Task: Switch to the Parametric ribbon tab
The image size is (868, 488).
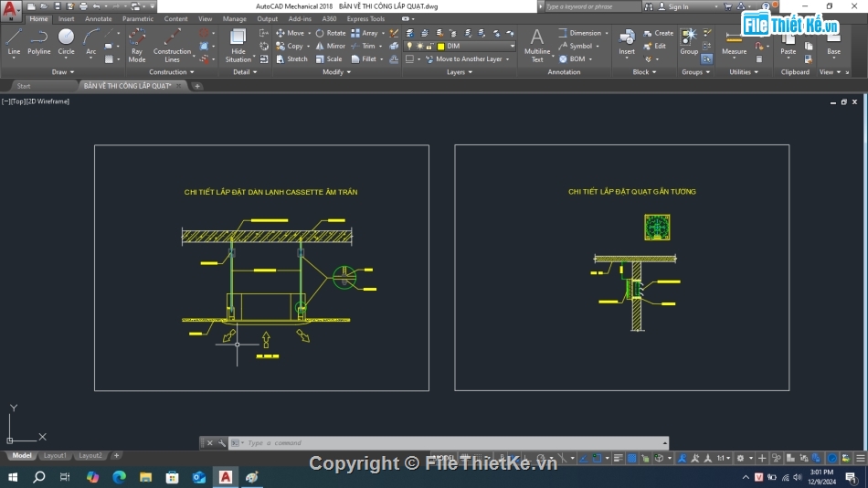Action: (138, 19)
